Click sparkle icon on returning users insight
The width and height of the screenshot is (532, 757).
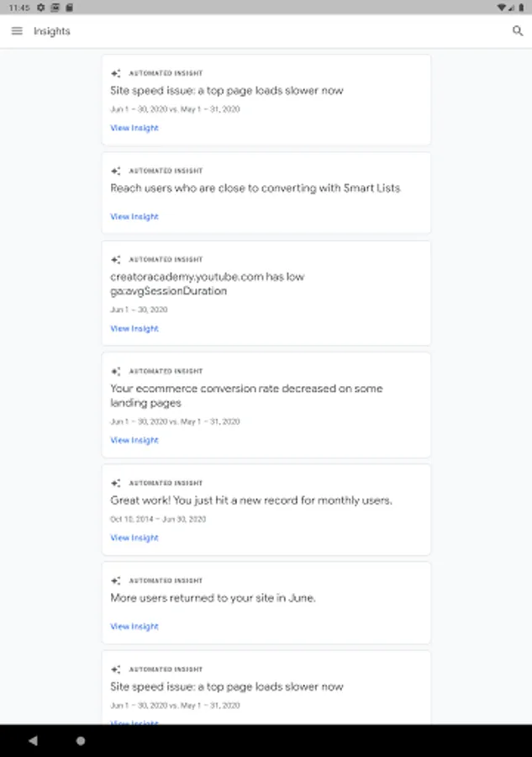pyautogui.click(x=116, y=581)
